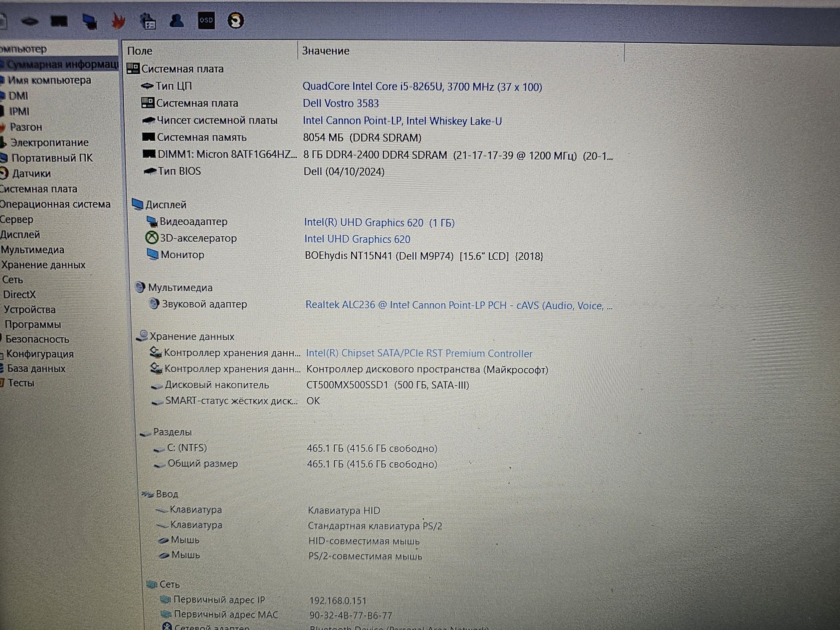
Task: Select IPMI in the sidebar tree
Action: click(19, 111)
